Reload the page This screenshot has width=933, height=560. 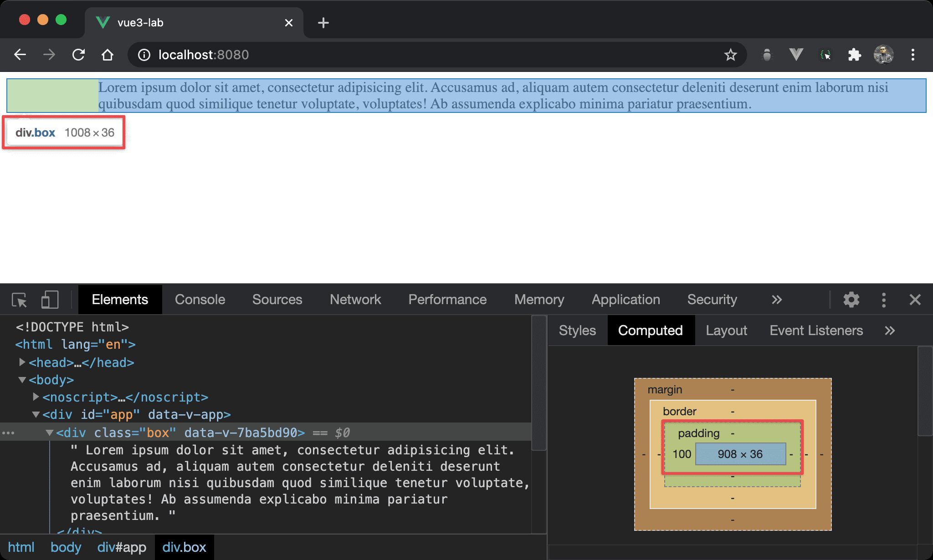click(x=78, y=55)
